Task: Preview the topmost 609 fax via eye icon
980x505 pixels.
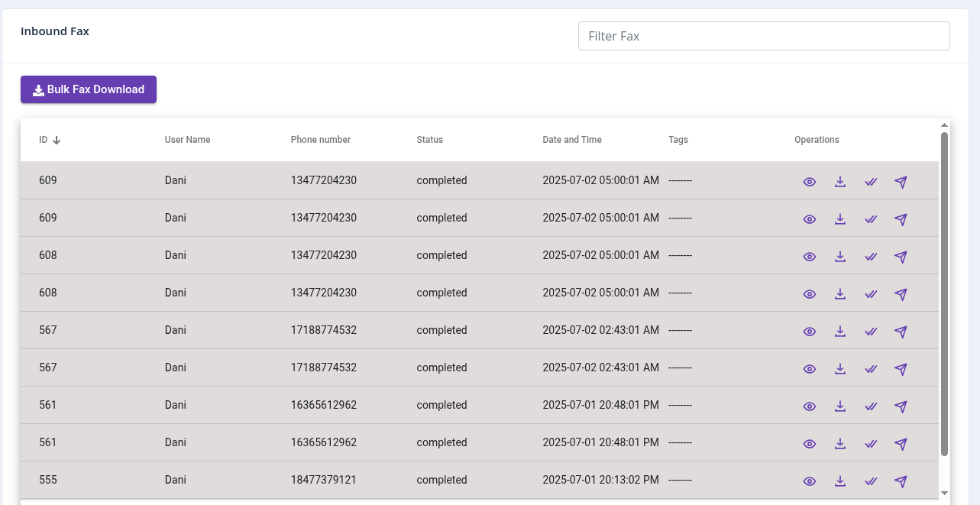Action: point(810,182)
